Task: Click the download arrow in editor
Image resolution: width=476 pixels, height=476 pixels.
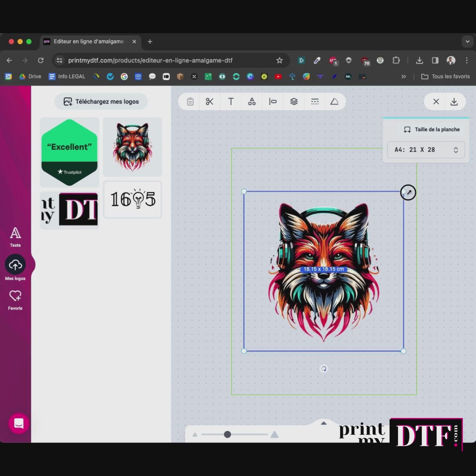Action: (x=454, y=102)
